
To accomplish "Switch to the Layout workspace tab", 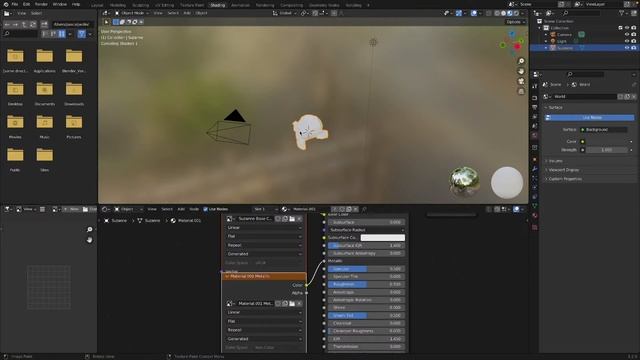I will pos(97,5).
